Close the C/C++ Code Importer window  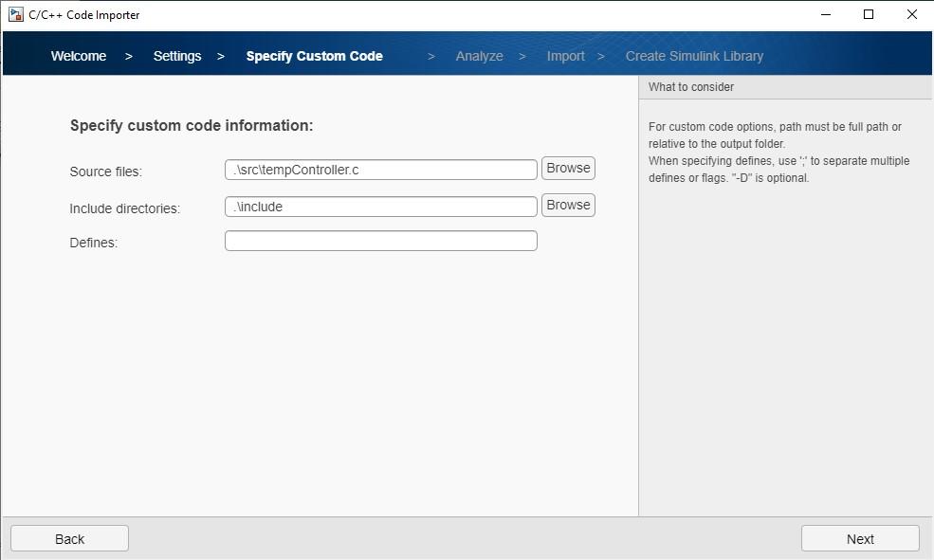click(x=912, y=14)
